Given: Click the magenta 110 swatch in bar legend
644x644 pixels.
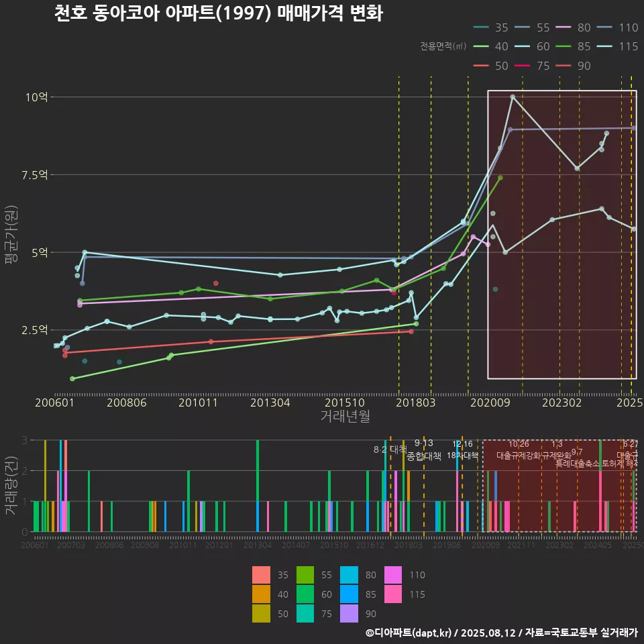Looking at the screenshot, I should (393, 575).
